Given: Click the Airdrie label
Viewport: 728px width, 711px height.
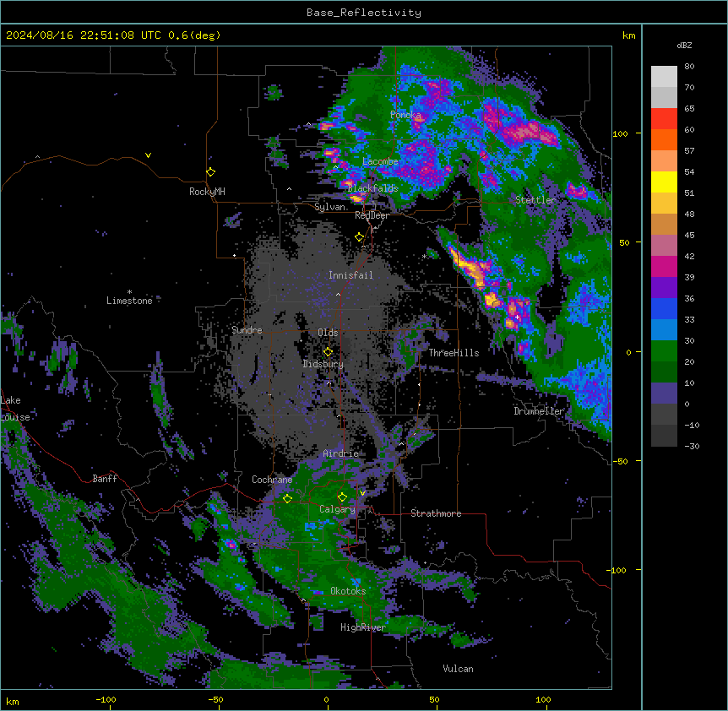Looking at the screenshot, I should click(340, 453).
